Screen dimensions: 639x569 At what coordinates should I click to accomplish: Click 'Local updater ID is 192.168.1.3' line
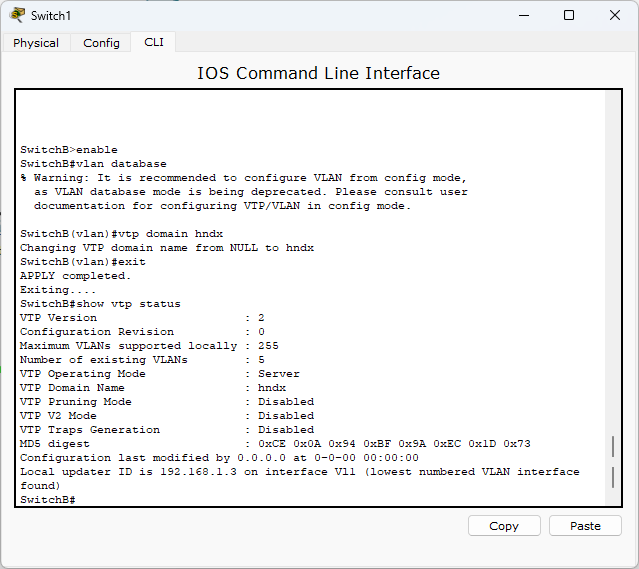click(300, 472)
